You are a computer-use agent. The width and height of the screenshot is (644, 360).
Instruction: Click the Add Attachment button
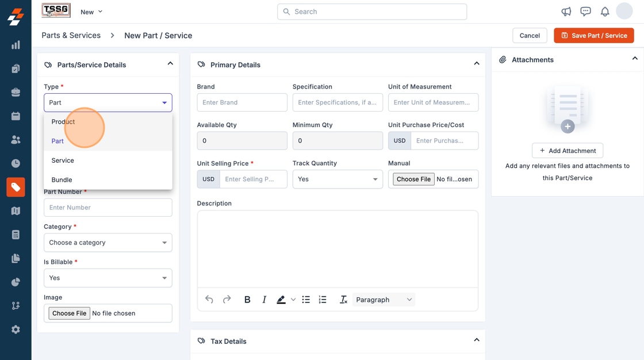click(x=567, y=151)
